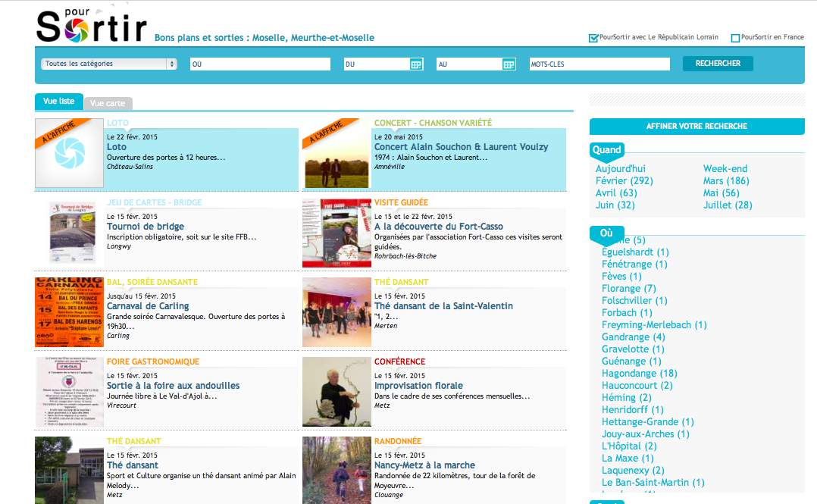Image resolution: width=817 pixels, height=504 pixels.
Task: Open the Metz Thé dansant building photo
Action: [69, 470]
